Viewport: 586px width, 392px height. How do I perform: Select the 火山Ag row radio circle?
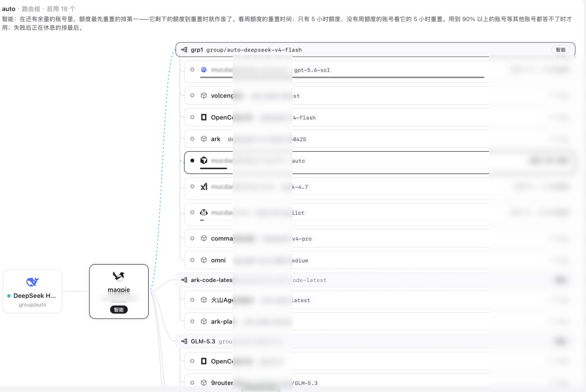[192, 300]
